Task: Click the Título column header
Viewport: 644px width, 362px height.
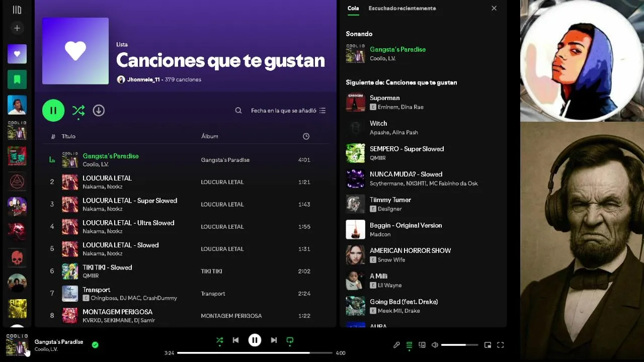Action: pos(68,136)
